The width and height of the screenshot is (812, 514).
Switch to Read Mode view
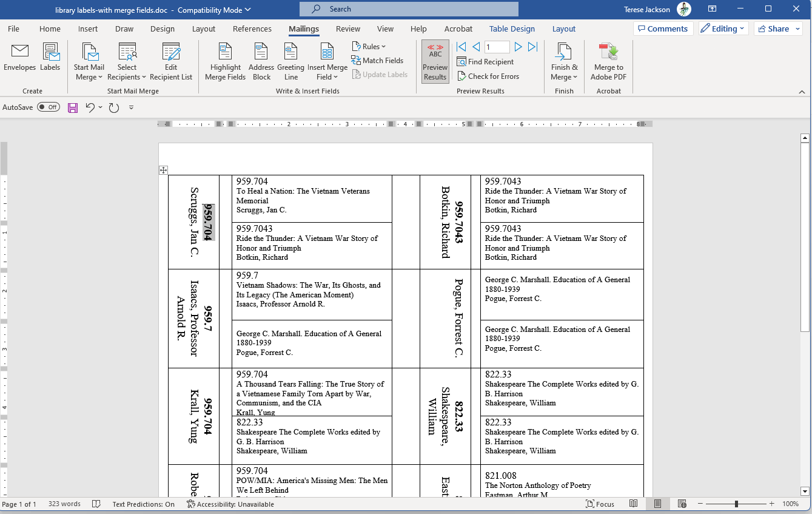(x=634, y=504)
